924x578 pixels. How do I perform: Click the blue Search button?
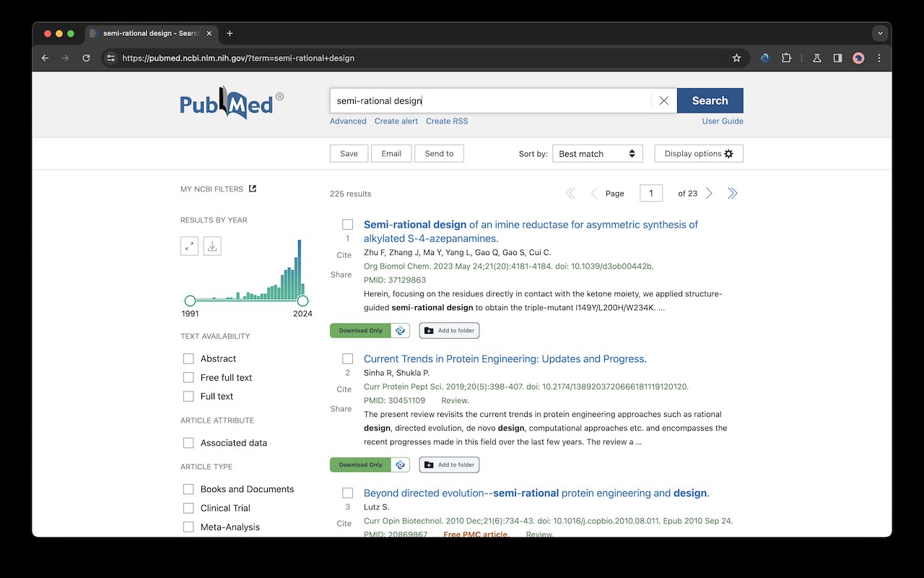click(710, 100)
